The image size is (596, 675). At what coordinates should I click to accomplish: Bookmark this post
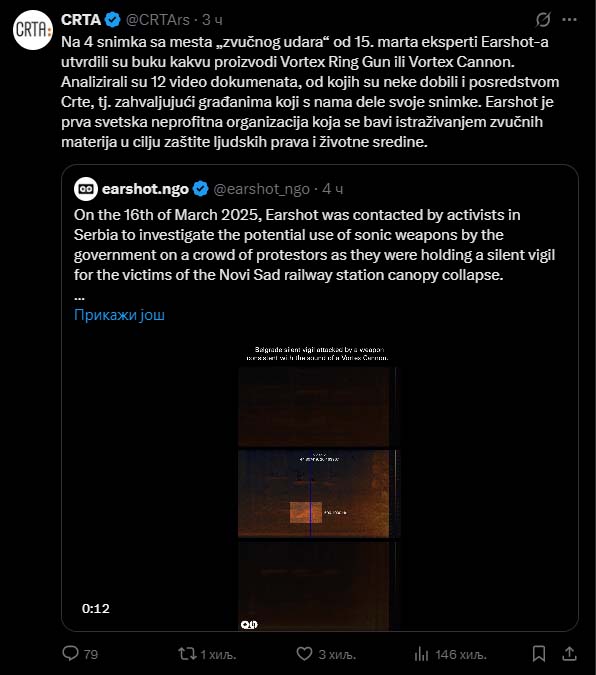point(539,653)
